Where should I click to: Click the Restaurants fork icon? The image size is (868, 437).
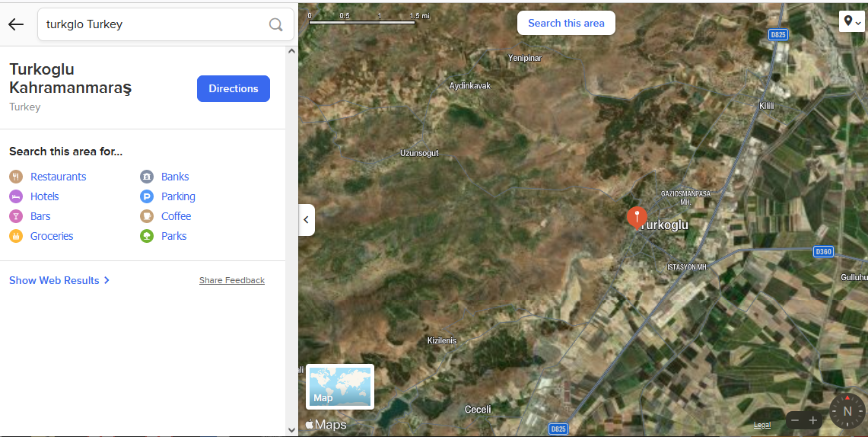click(x=16, y=177)
